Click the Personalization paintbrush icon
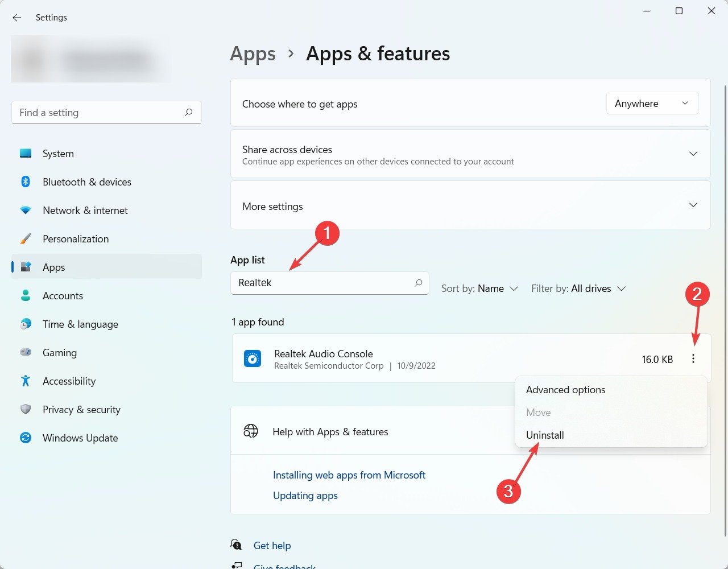 click(x=26, y=239)
